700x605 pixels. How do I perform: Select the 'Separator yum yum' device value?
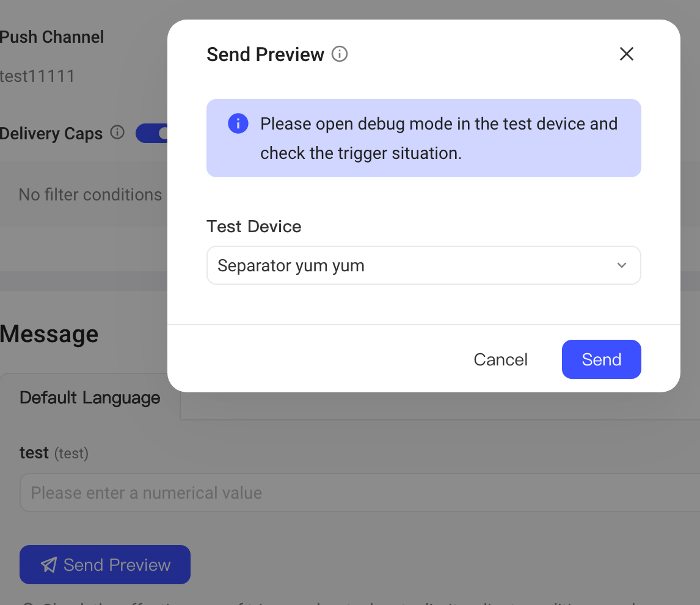click(x=291, y=266)
